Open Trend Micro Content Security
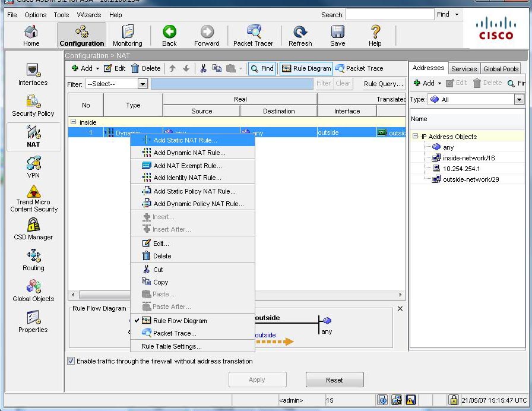Viewport: 532px width, 411px height. [34, 199]
